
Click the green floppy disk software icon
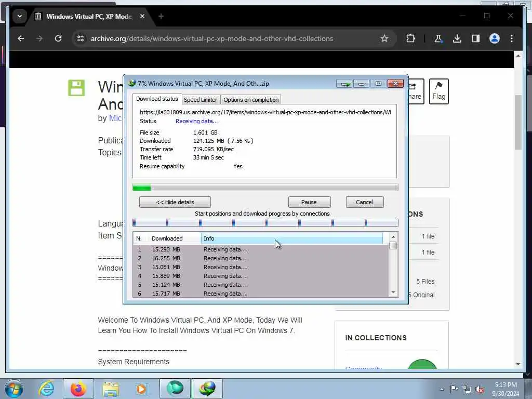[x=76, y=88]
